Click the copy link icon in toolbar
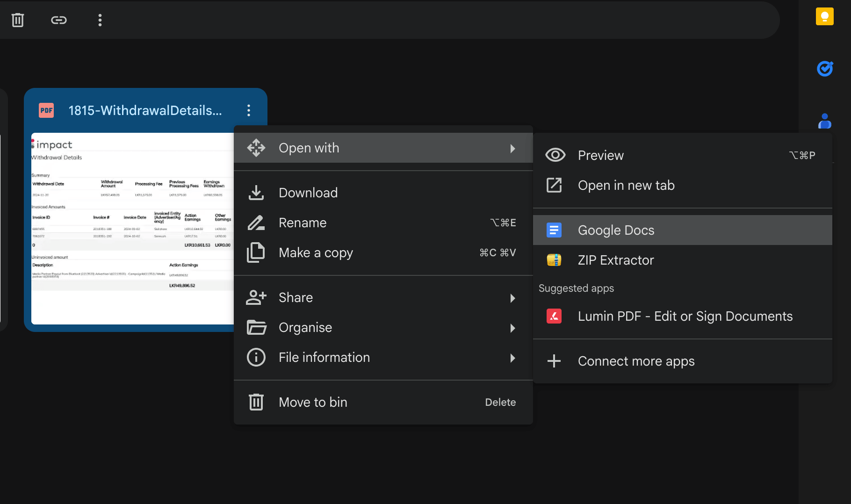Screen dimensions: 851x504 (x=59, y=20)
